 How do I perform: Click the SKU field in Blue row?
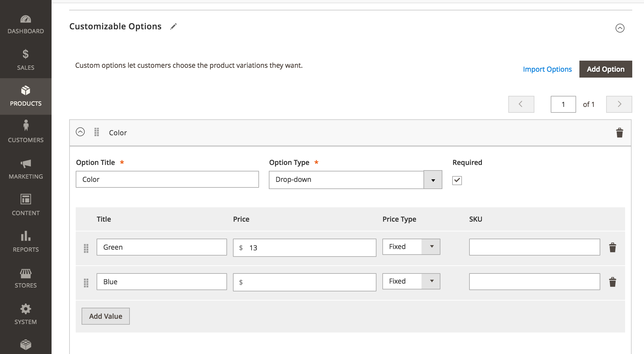click(x=535, y=282)
